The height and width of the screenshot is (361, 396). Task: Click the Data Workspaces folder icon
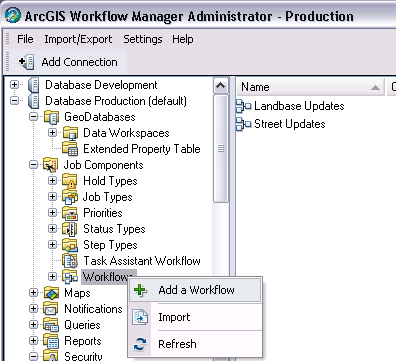(70, 133)
